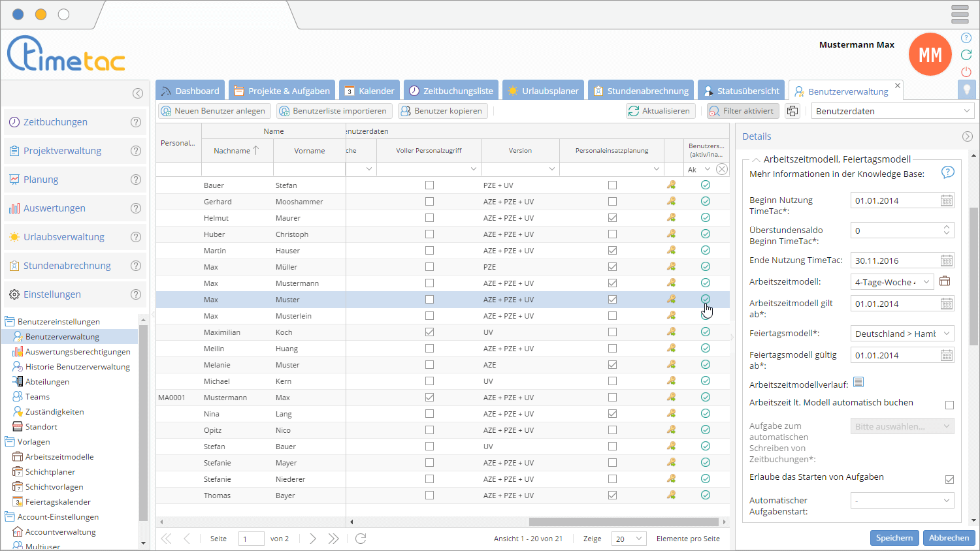980x551 pixels.
Task: Collapse the left sidebar arrow icon
Action: pos(138,93)
